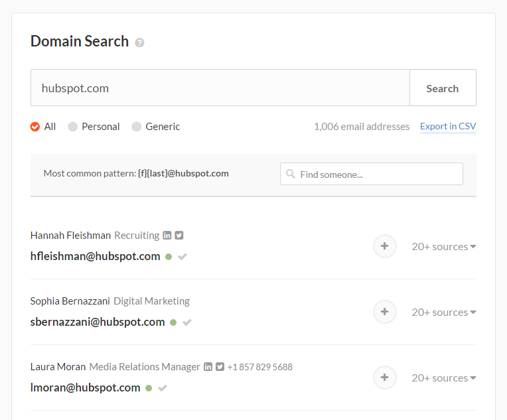Click the green status dot for hfleishman@hubspot.com
The height and width of the screenshot is (420, 507).
coord(169,257)
